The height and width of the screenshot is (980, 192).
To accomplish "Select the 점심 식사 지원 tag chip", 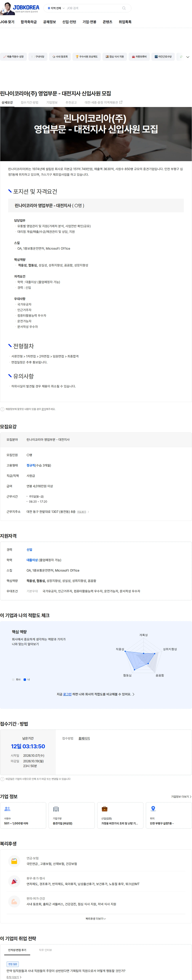I will click(115, 57).
